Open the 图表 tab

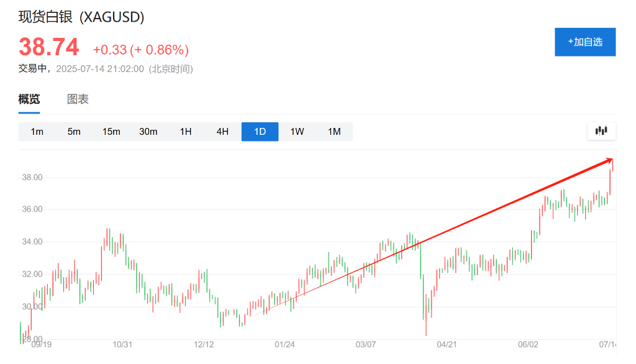point(78,99)
